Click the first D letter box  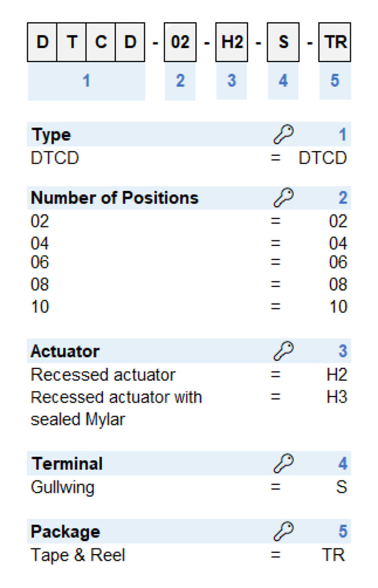42,42
